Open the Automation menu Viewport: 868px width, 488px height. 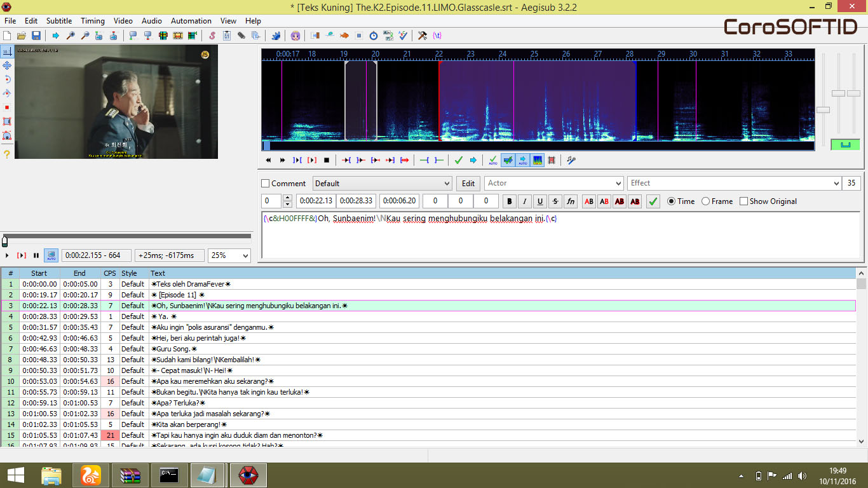pos(191,21)
